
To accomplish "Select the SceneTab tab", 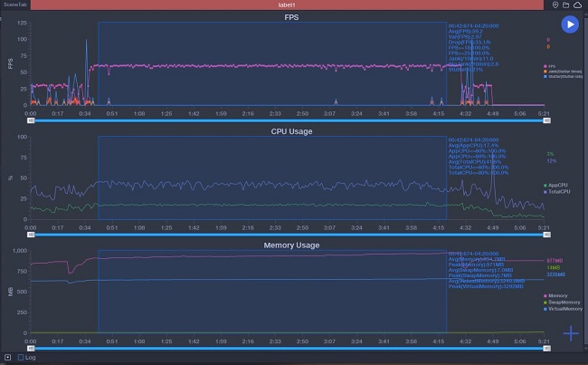I will click(15, 5).
